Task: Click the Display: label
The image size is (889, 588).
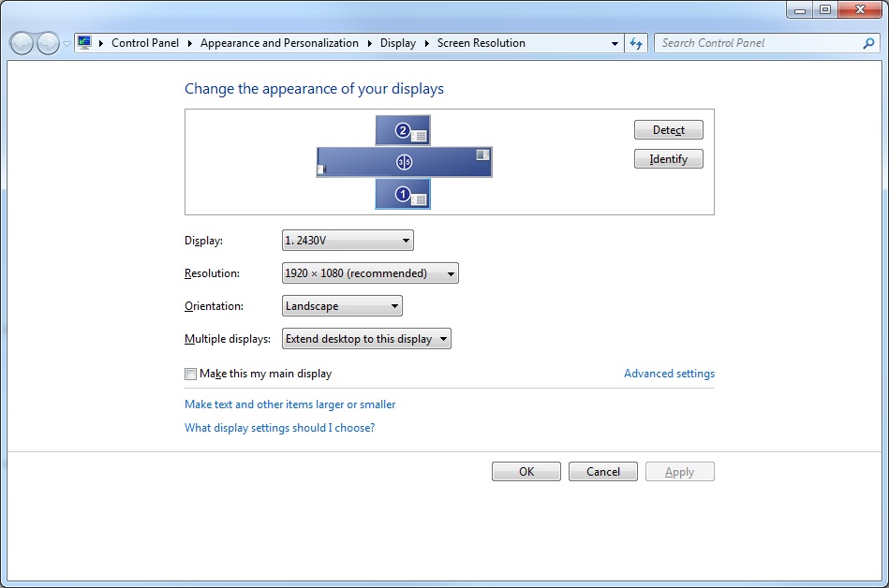Action: (x=203, y=241)
